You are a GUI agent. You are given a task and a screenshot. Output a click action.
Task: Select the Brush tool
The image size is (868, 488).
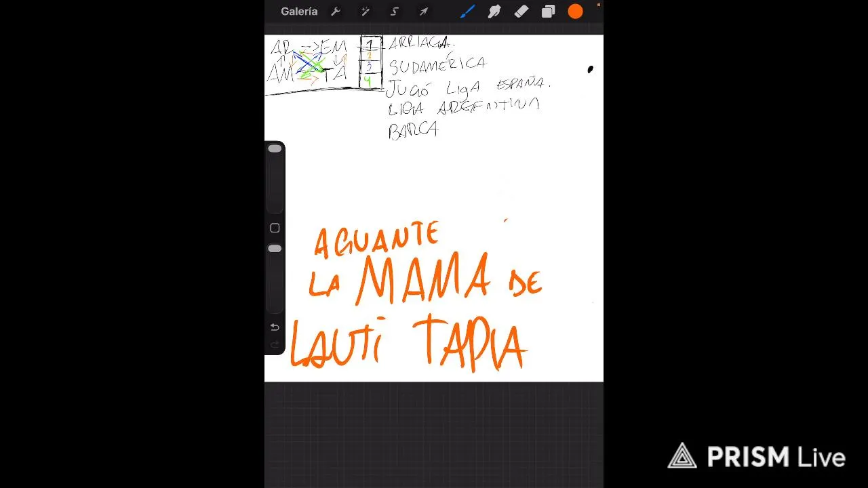pyautogui.click(x=467, y=12)
